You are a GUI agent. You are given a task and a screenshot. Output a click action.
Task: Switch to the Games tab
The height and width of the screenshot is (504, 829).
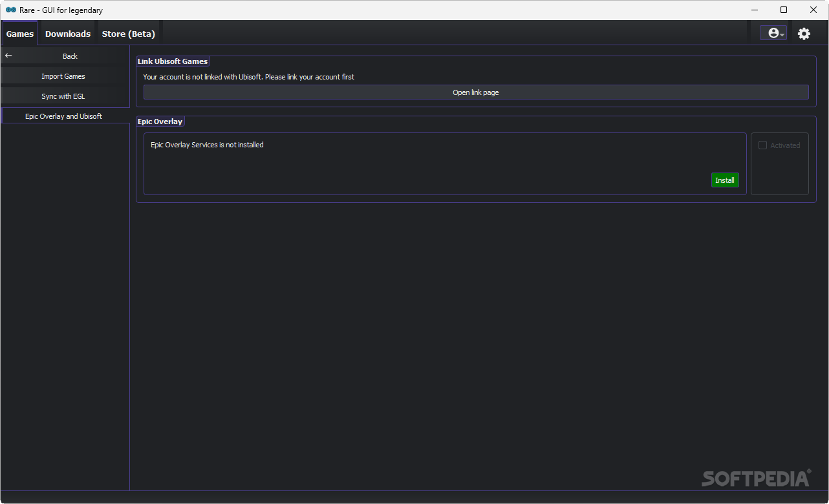coord(20,34)
